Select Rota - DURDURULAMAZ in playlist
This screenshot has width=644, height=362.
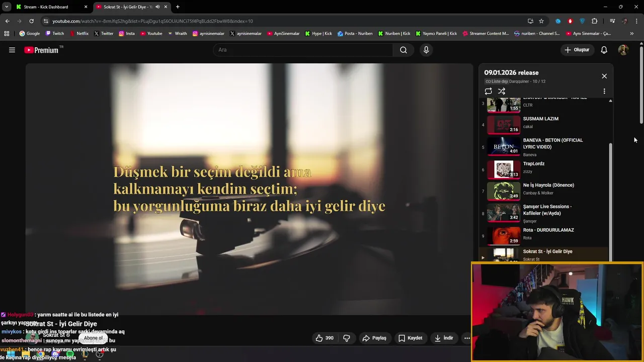[x=544, y=235]
